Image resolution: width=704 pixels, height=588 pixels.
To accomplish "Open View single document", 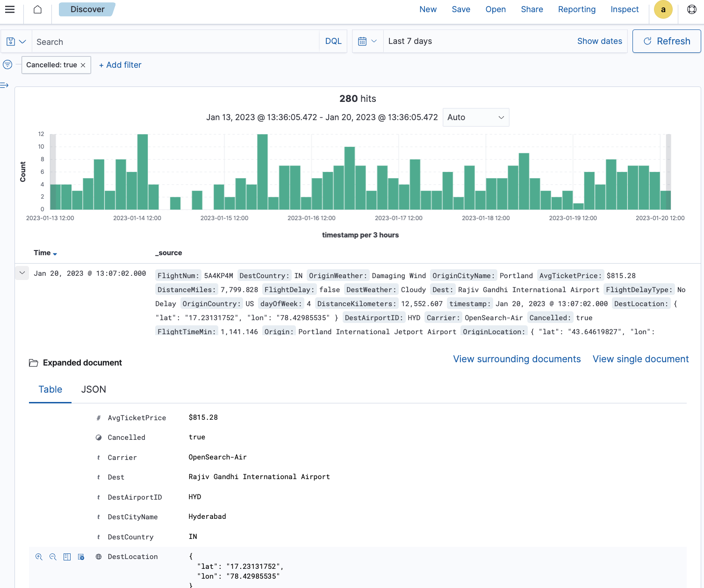I will coord(640,359).
